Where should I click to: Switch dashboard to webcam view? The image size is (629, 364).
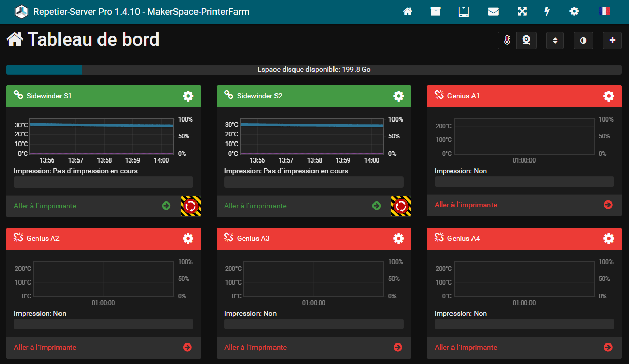(x=526, y=41)
